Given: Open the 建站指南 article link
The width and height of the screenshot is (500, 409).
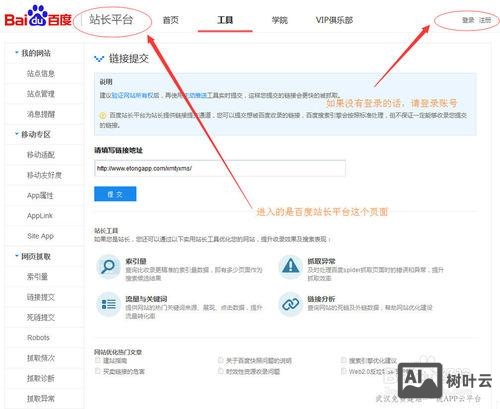Looking at the screenshot, I should 115,361.
